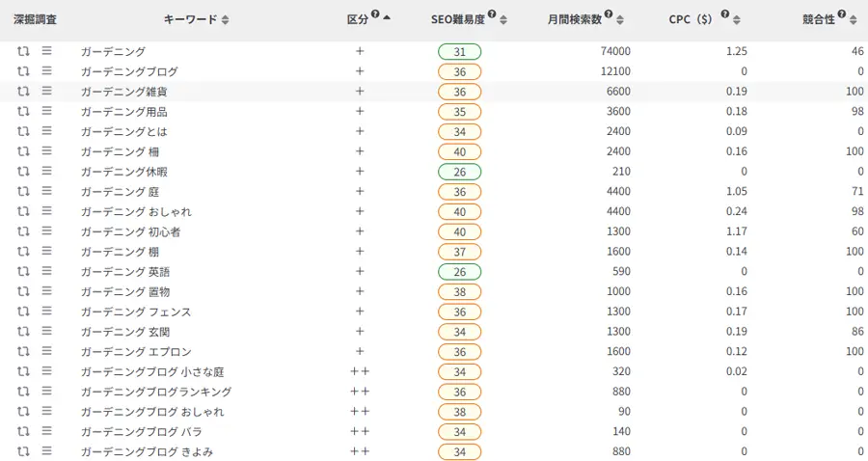Click the keyword ガーデニング フェンス
868x461 pixels.
pyautogui.click(x=135, y=312)
